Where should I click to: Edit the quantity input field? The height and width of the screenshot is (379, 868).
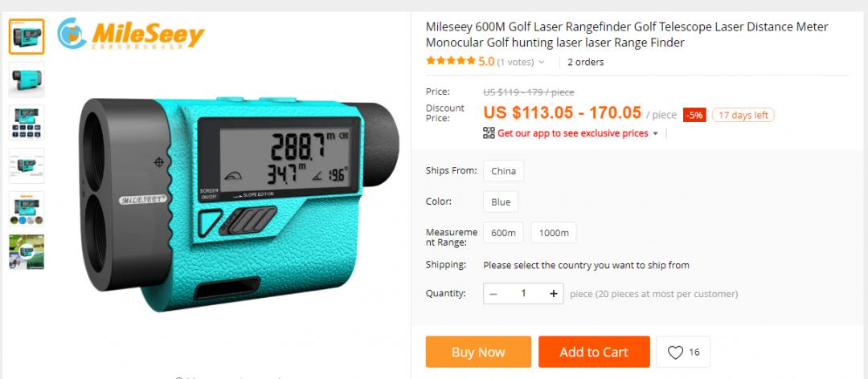click(x=523, y=294)
